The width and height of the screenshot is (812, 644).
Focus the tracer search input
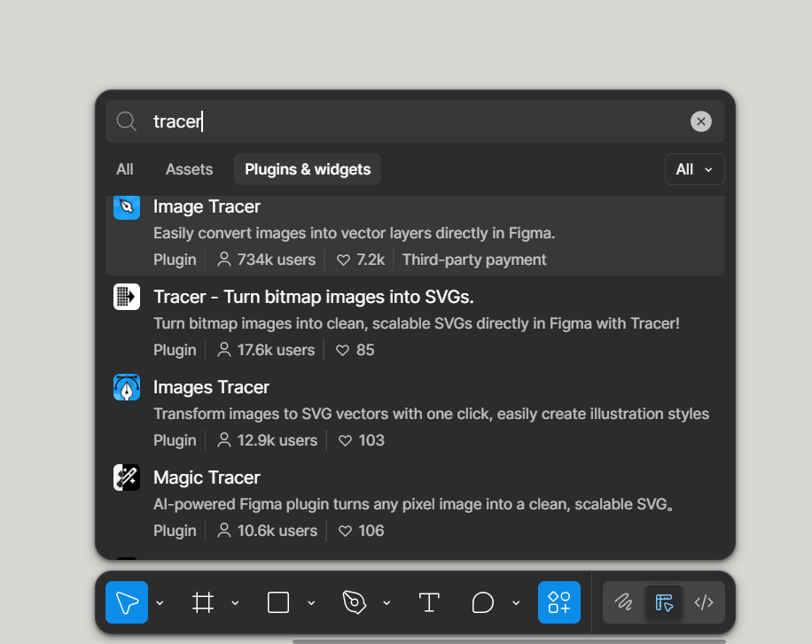pyautogui.click(x=414, y=121)
